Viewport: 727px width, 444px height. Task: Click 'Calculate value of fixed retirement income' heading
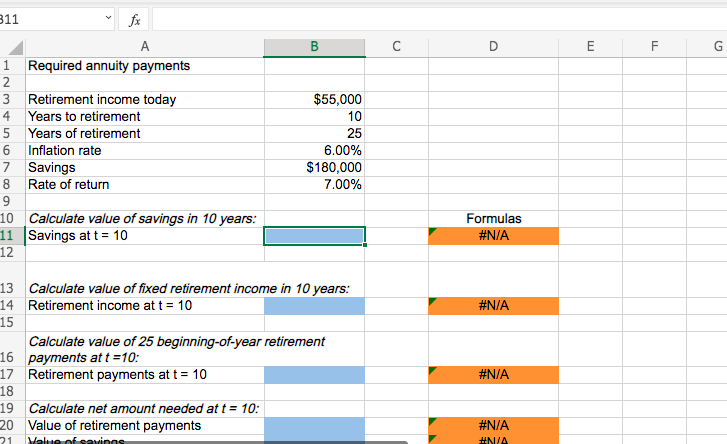click(x=189, y=289)
